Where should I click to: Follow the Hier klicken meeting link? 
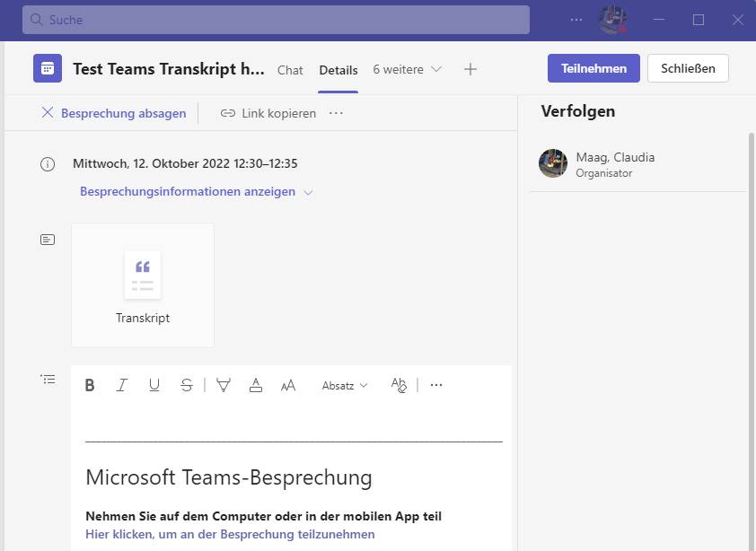pos(229,534)
